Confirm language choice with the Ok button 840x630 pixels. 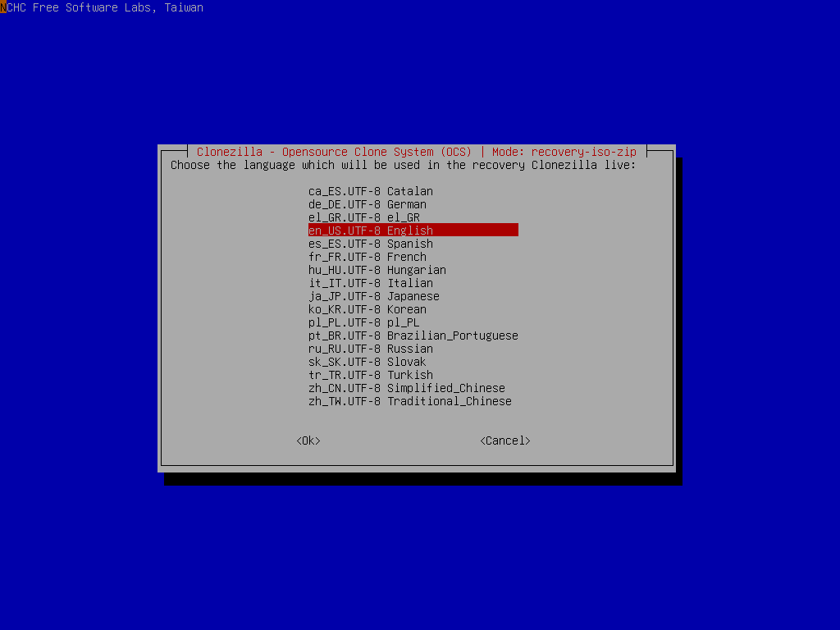pos(308,441)
